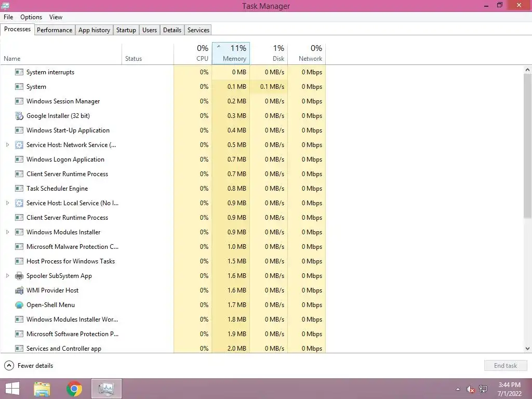Switch to the Users tab
Screen dimensions: 532x399
coord(150,30)
